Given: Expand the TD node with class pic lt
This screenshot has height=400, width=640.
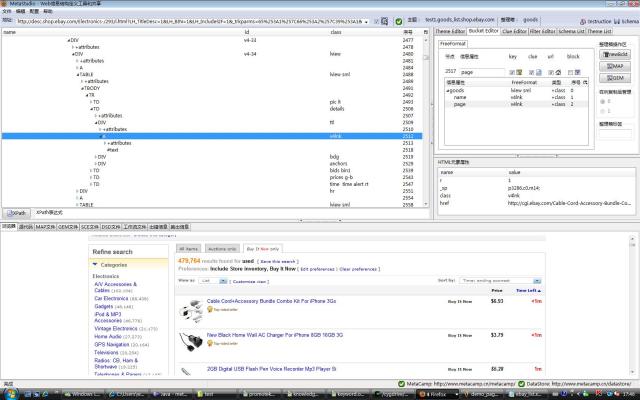Looking at the screenshot, I should coord(91,102).
